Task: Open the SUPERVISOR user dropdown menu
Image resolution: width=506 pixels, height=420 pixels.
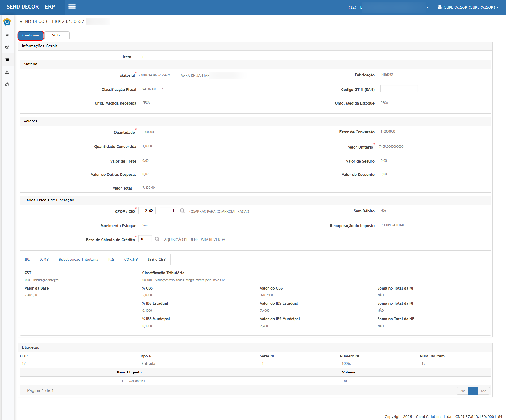Action: coord(468,7)
